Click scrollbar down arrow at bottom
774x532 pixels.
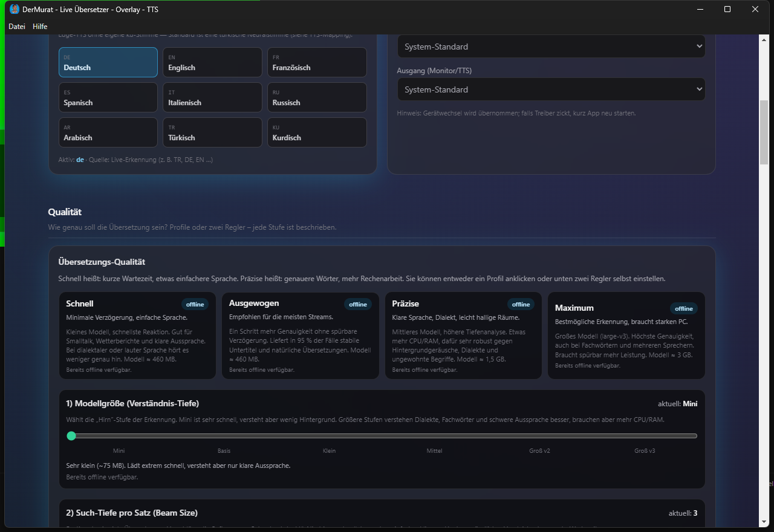point(764,522)
